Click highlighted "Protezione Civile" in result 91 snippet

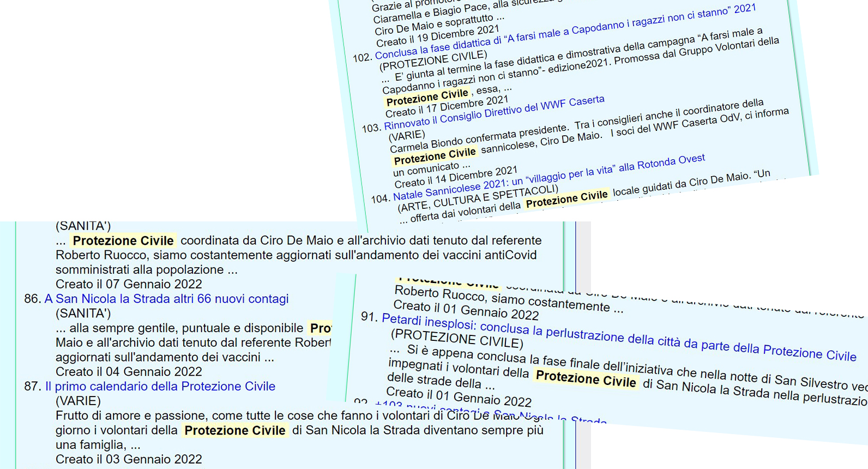tap(586, 378)
